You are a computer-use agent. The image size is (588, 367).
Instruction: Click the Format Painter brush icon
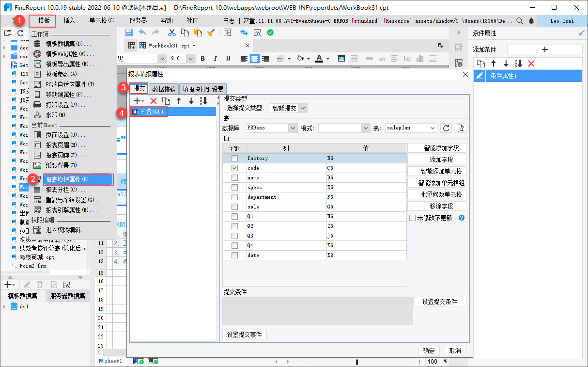coord(211,32)
